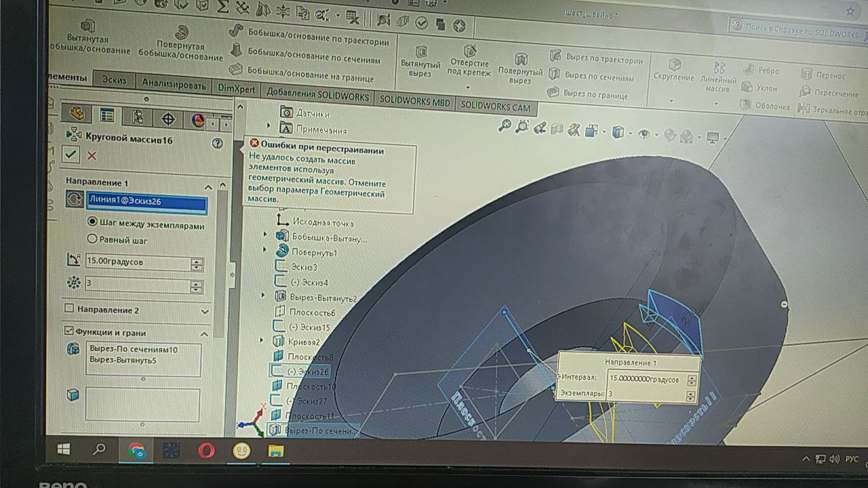This screenshot has height=488, width=868.
Task: Open the Windows Start button
Action: [x=63, y=449]
